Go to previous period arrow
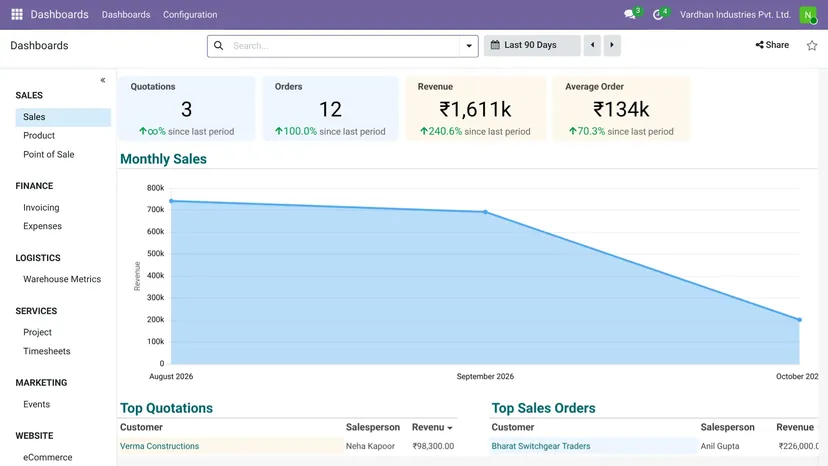Viewport: 828px width, 466px height. pyautogui.click(x=592, y=45)
